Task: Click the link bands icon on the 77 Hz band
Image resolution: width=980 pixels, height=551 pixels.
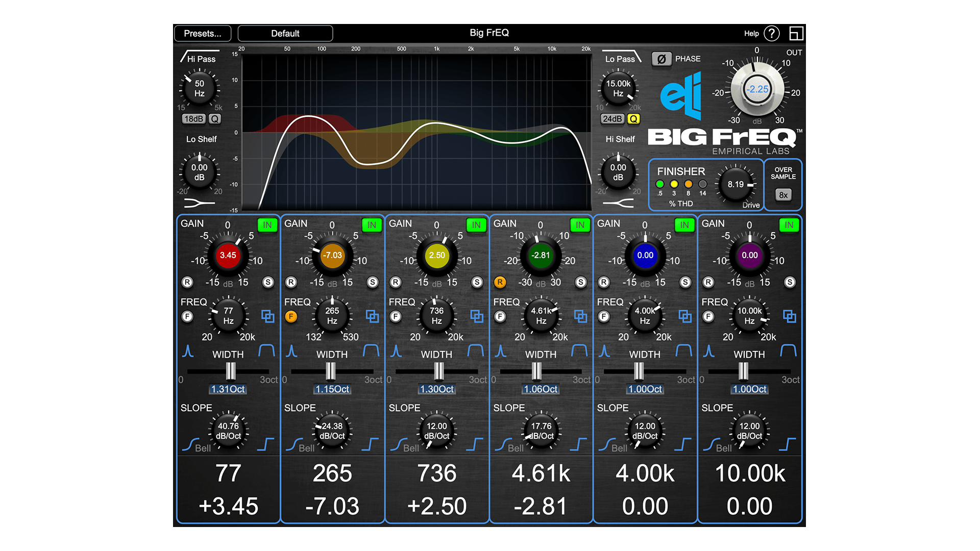Action: [267, 316]
